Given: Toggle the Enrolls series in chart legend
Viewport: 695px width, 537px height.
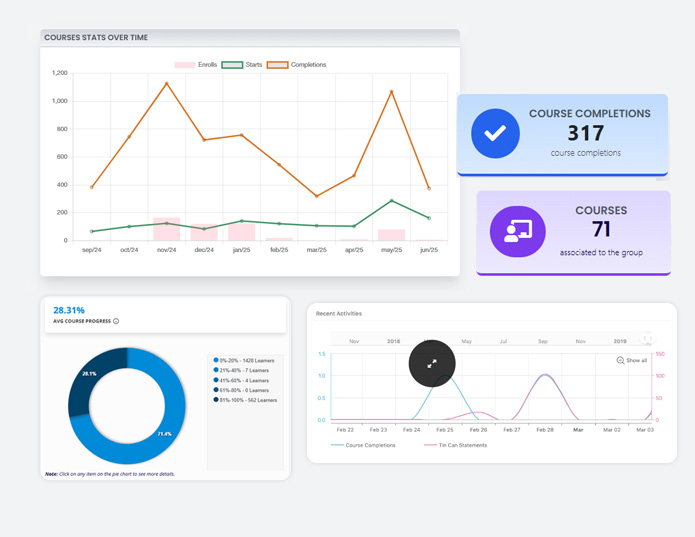Looking at the screenshot, I should [196, 65].
